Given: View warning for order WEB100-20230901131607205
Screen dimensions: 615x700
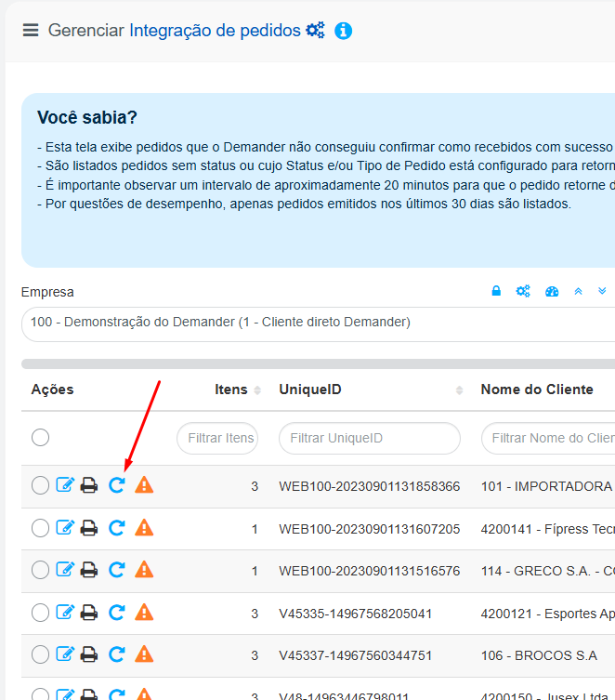Looking at the screenshot, I should pos(144,528).
